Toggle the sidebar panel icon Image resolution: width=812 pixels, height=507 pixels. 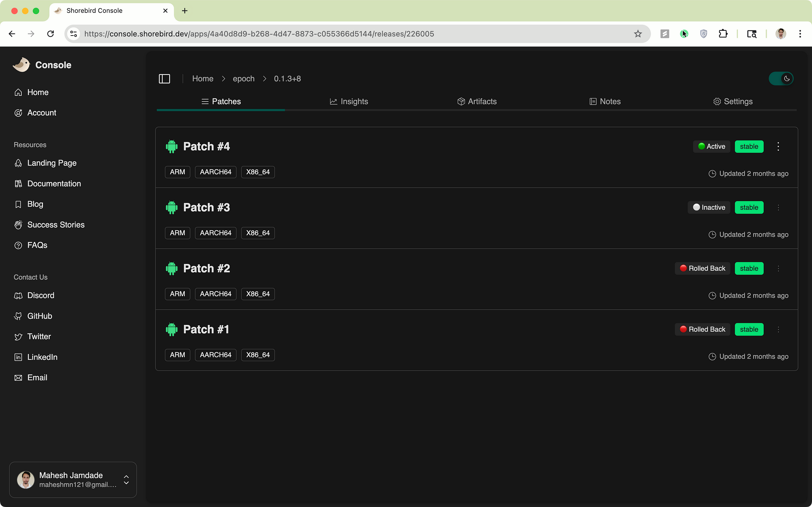pos(164,79)
